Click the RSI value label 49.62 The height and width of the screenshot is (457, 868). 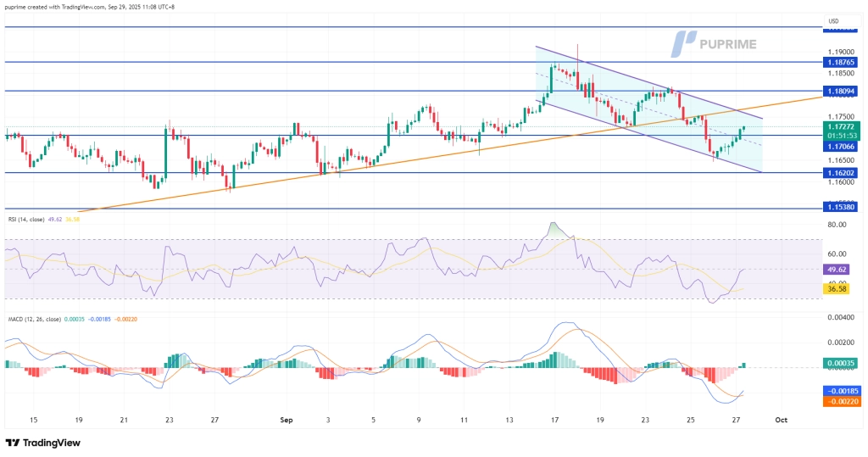(x=839, y=270)
